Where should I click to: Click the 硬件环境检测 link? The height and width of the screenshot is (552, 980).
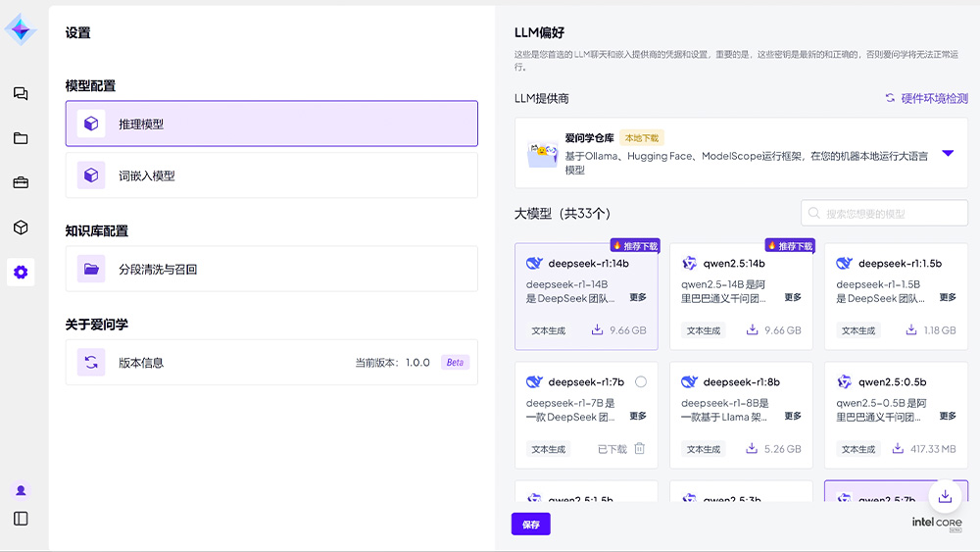click(x=926, y=98)
